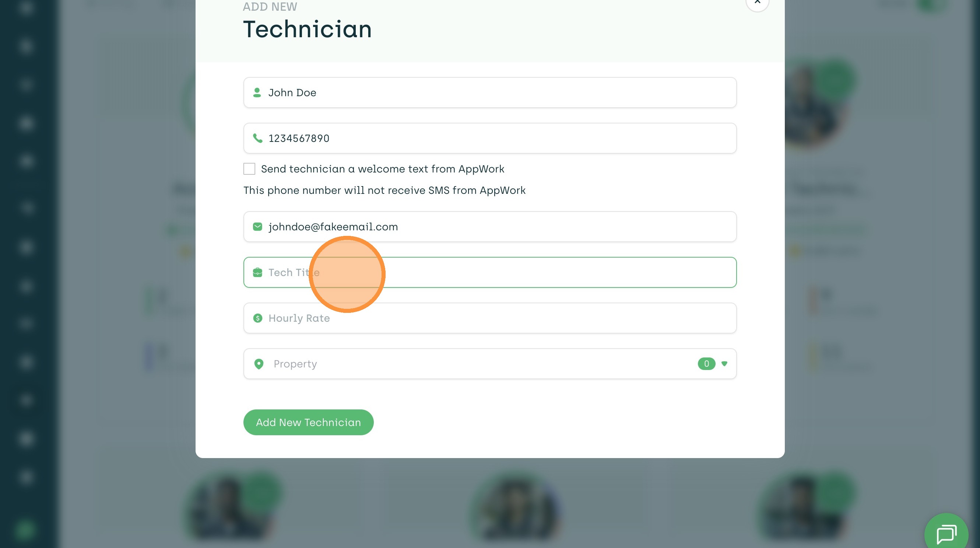980x548 pixels.
Task: Click the green property count badge
Action: (706, 364)
